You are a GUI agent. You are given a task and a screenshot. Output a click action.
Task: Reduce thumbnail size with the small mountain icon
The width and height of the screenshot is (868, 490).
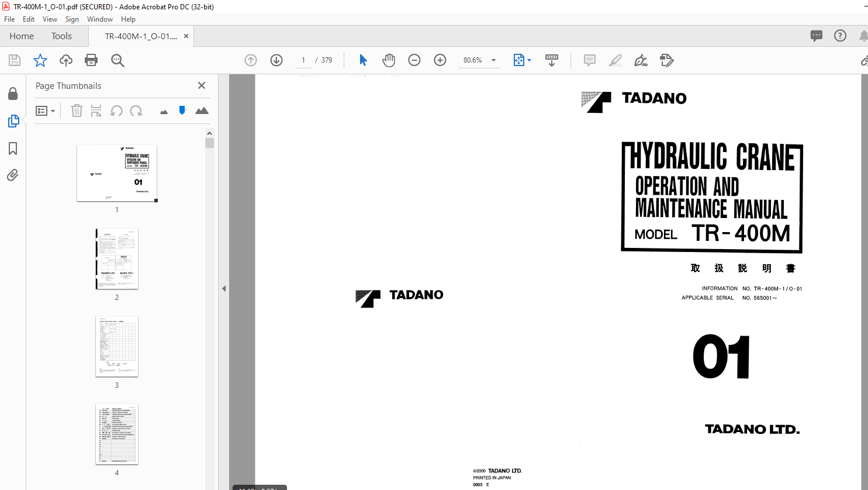[164, 112]
